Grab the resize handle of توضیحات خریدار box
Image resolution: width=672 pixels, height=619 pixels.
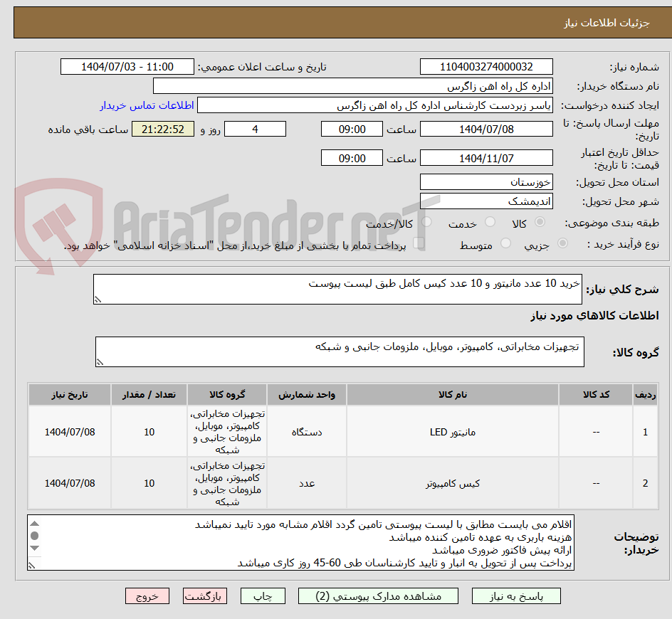[31, 566]
